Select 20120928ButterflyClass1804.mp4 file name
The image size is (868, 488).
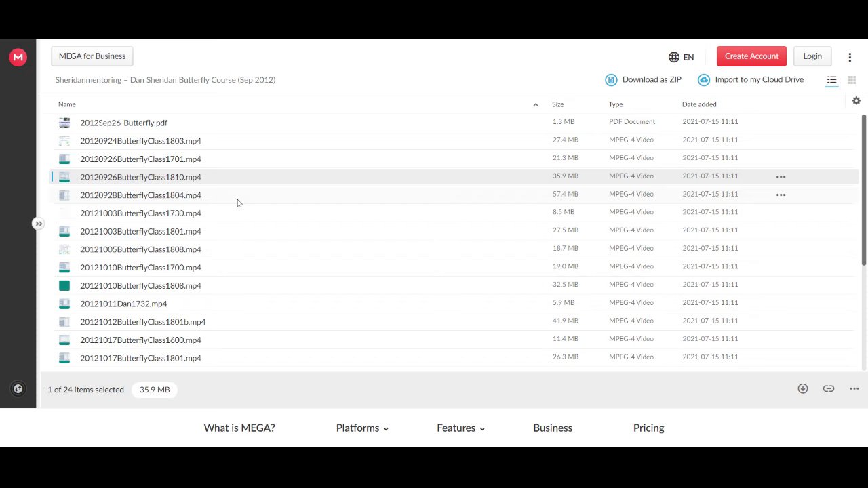(140, 195)
